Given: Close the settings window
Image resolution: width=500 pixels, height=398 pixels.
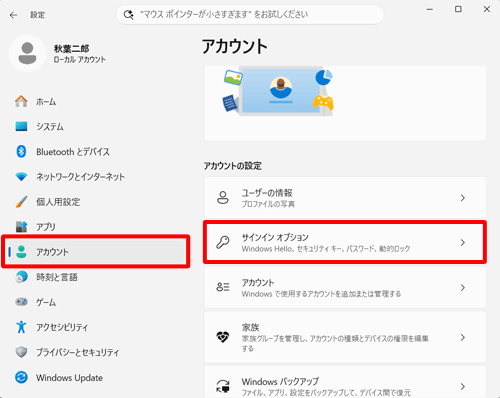Looking at the screenshot, I should tap(487, 9).
